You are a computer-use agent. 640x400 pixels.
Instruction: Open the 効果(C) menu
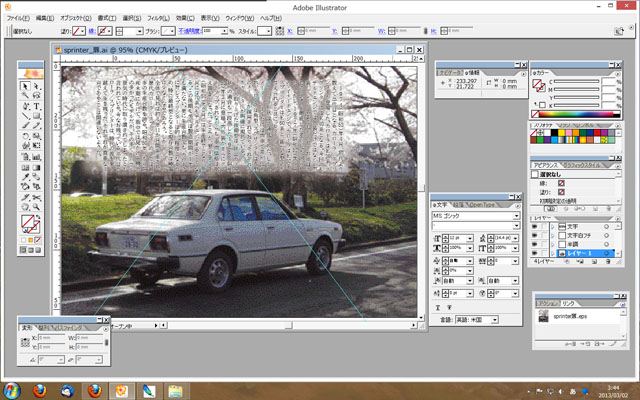(x=185, y=18)
